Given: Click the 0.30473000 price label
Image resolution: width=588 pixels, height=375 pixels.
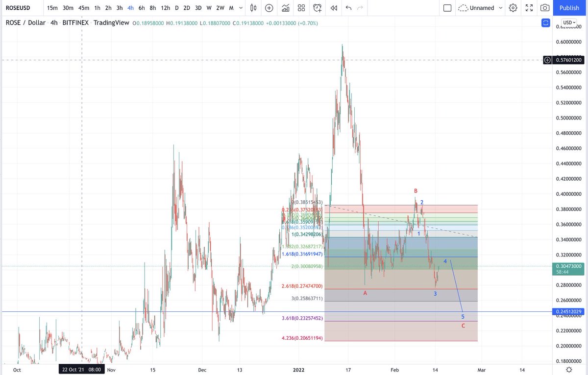Looking at the screenshot, I should tap(568, 267).
